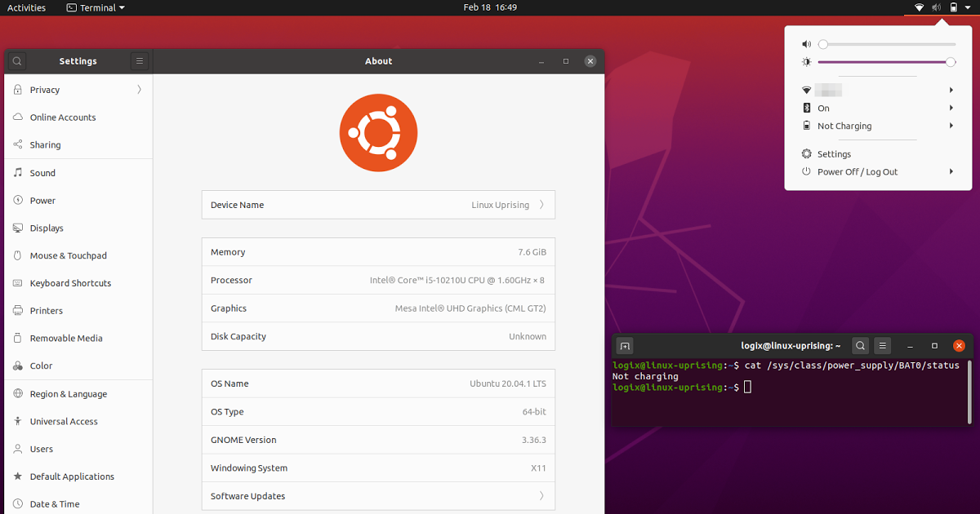Click the Wi-Fi icon in top bar
The image size is (980, 514).
919,7
